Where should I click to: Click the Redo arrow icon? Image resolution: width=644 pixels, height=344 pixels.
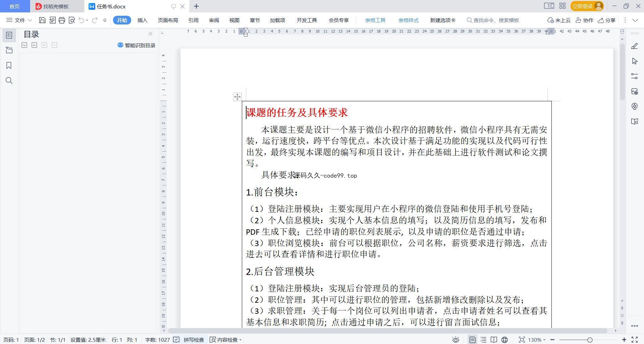(x=95, y=20)
